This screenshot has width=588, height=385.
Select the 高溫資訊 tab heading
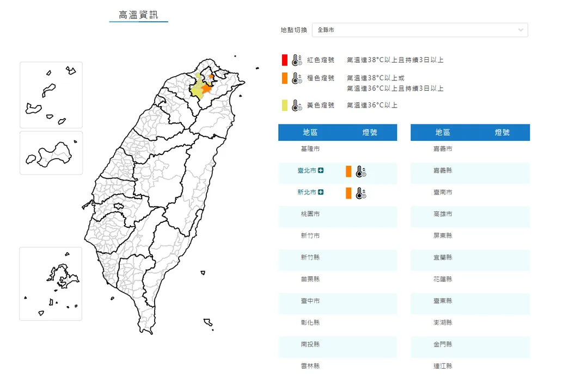click(x=138, y=15)
